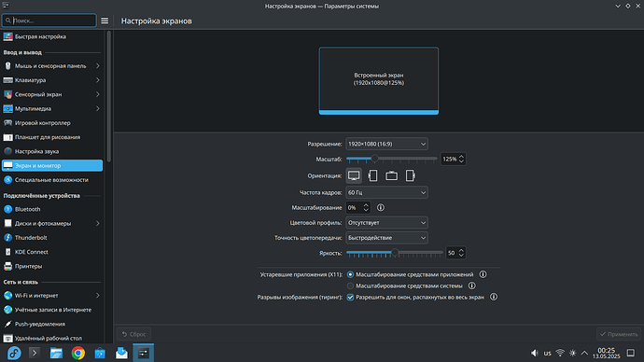Open Thunderbolt settings

(x=52, y=238)
